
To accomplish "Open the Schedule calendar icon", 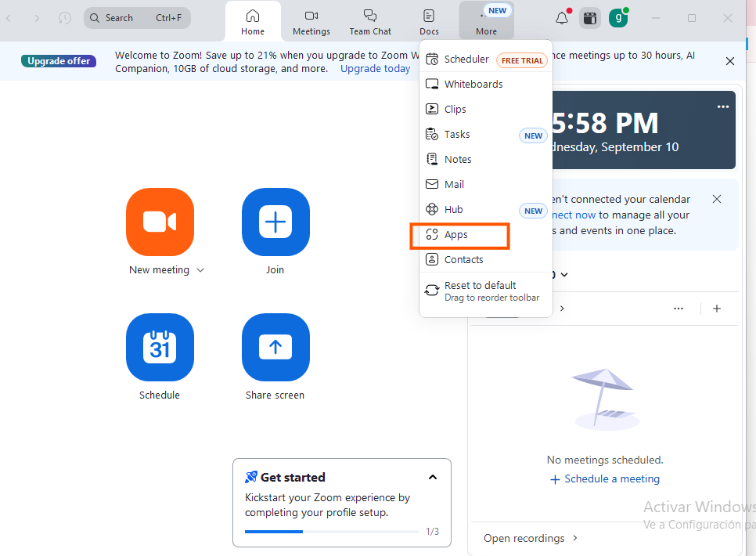I will [160, 347].
